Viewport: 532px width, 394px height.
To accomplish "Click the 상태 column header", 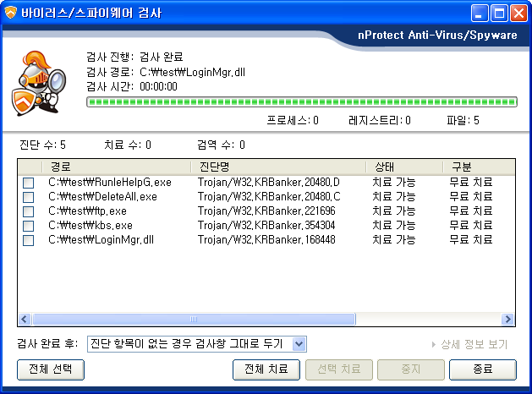I will coord(404,167).
